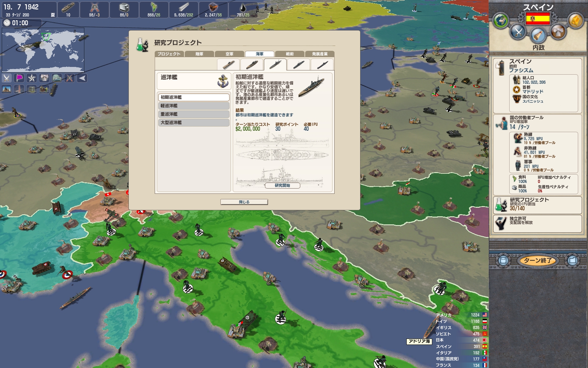Select the battleship class tab
Screen dimensions: 588x368
(x=252, y=64)
